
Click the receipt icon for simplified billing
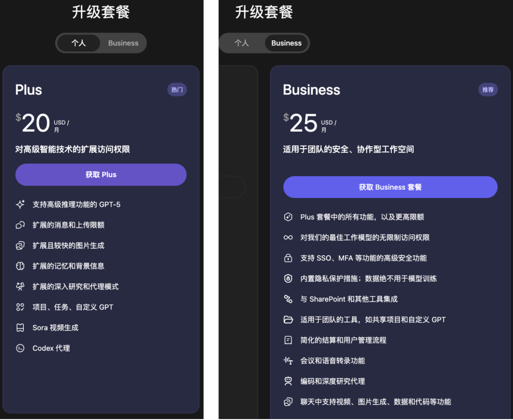pyautogui.click(x=288, y=341)
